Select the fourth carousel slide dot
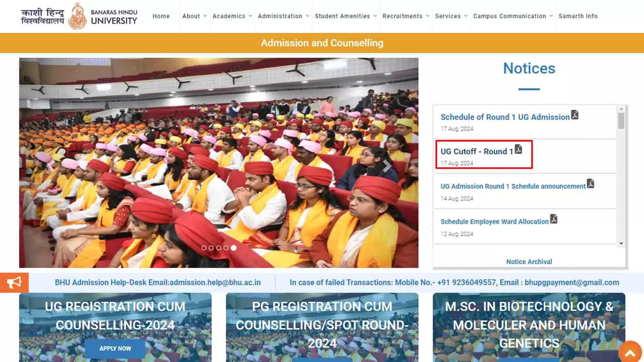 226,248
